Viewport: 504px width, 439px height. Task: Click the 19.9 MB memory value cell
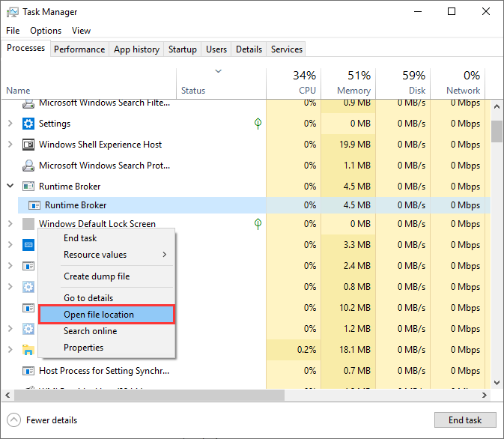[x=348, y=145]
